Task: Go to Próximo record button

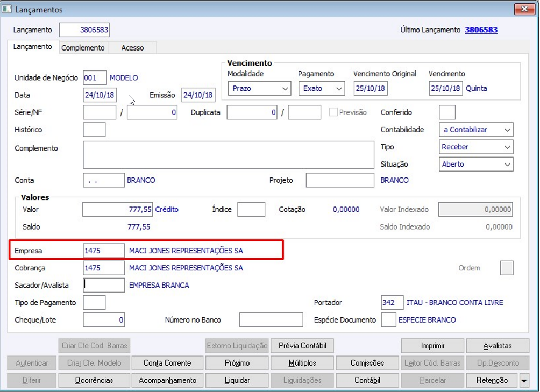Action: [237, 363]
